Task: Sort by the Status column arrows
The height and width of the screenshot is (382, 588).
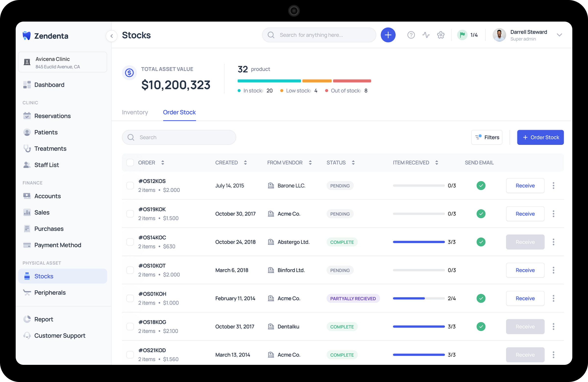Action: 353,163
